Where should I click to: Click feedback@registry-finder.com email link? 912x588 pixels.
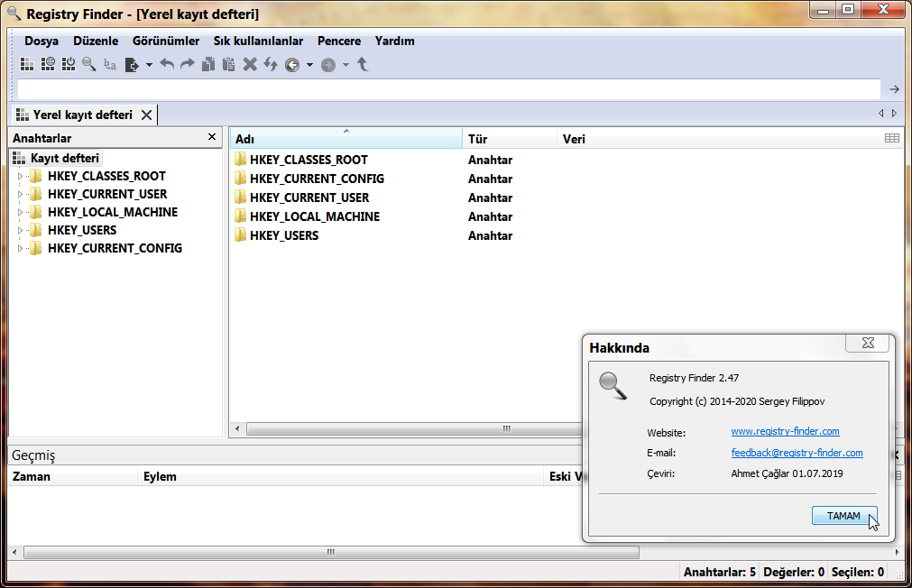797,453
